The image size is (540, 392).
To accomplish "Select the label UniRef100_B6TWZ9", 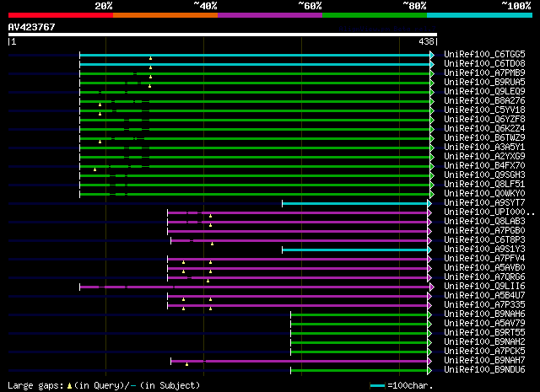I will (484, 138).
